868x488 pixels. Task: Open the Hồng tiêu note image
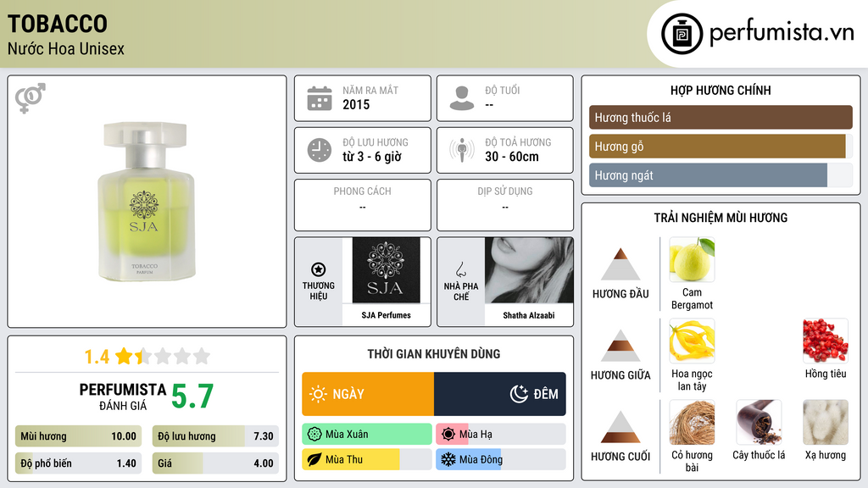point(826,341)
